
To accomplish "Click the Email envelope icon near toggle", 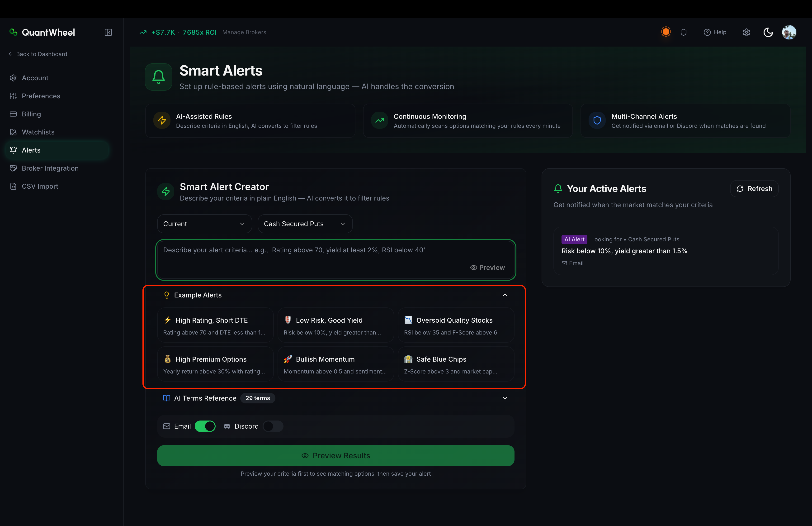I will (x=166, y=426).
